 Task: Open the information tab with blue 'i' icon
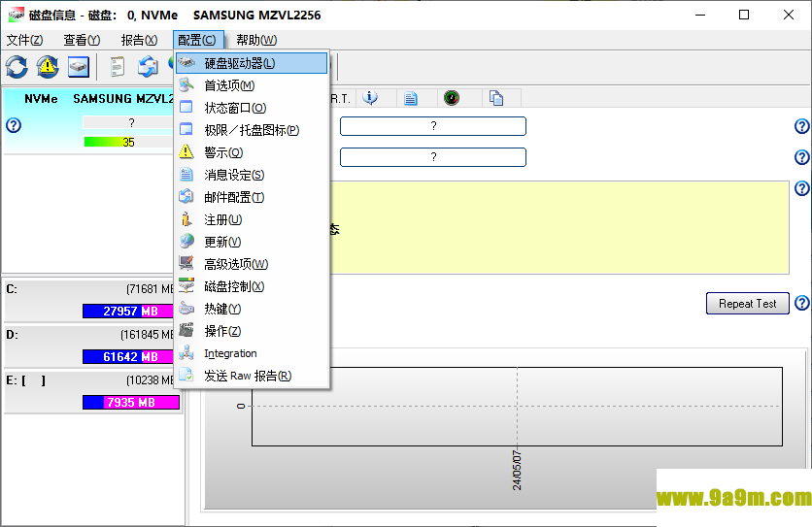[x=370, y=98]
